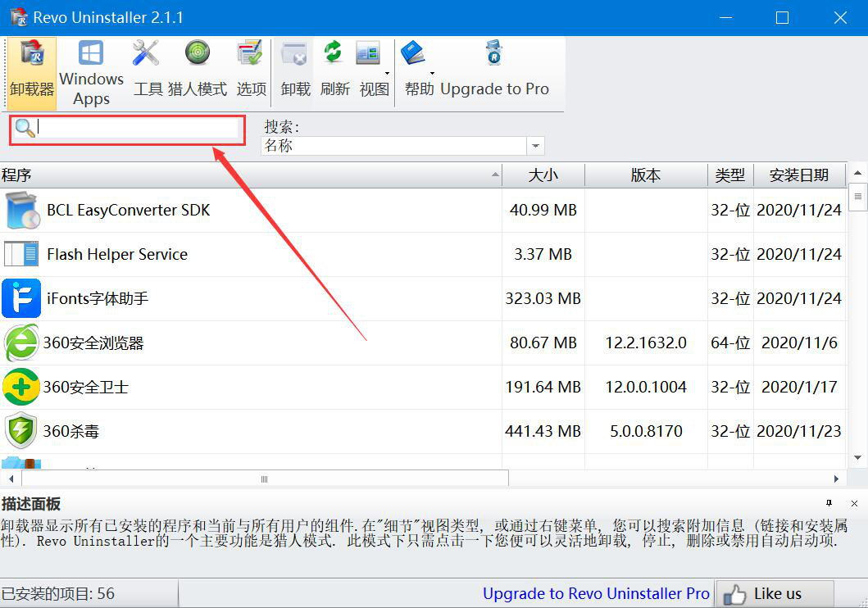Click 已安装的项目: 56 status text
Screen dimensions: 868x608
57,593
